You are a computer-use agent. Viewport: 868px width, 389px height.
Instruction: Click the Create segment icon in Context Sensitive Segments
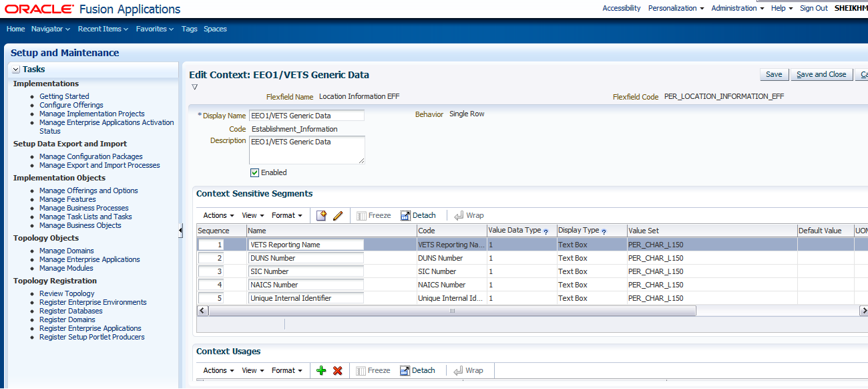(322, 215)
